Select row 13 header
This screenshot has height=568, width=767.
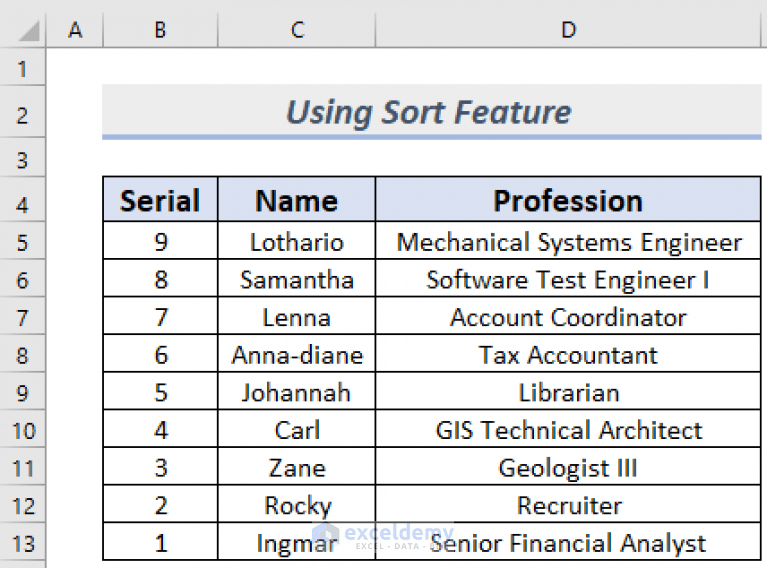pyautogui.click(x=23, y=544)
